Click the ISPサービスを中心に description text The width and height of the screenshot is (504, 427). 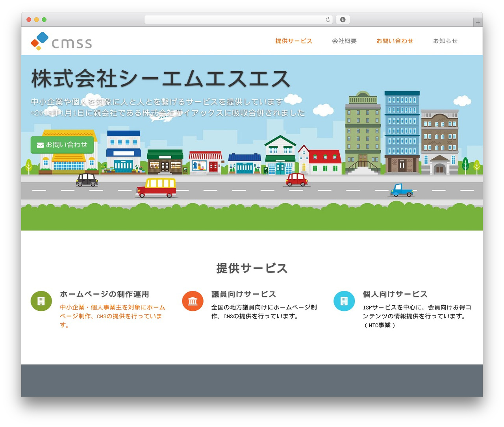[x=417, y=316]
